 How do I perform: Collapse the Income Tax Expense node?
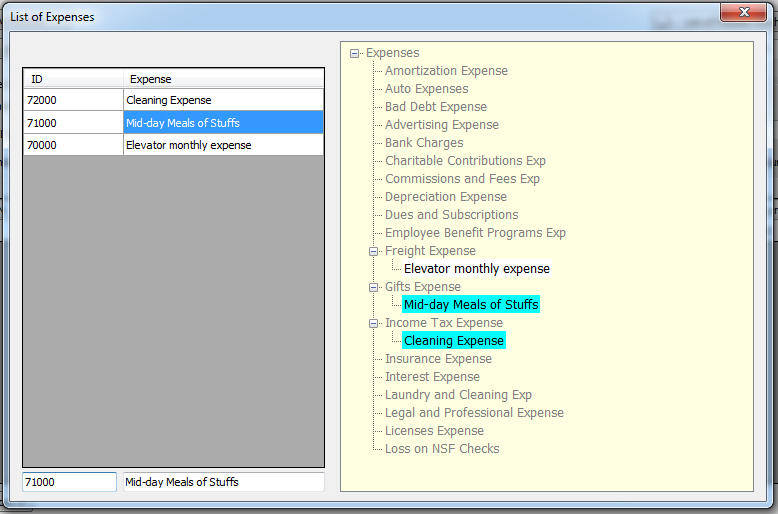(373, 323)
